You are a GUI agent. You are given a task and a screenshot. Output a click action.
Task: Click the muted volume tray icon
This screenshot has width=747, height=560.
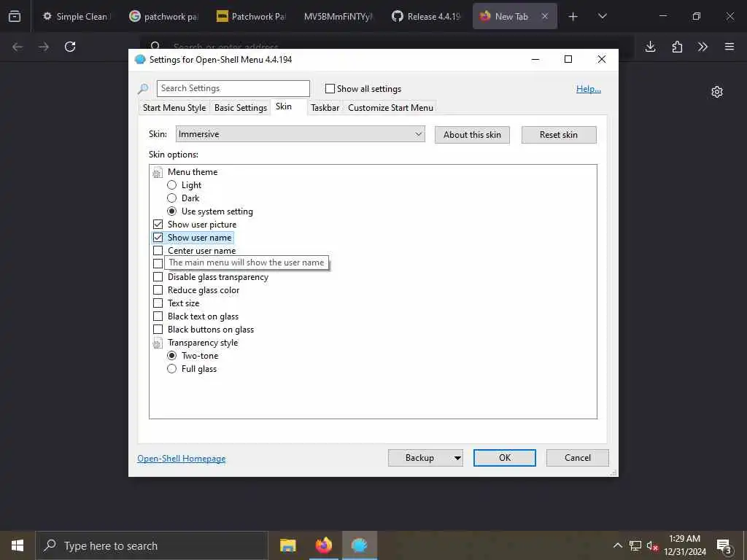pos(652,545)
